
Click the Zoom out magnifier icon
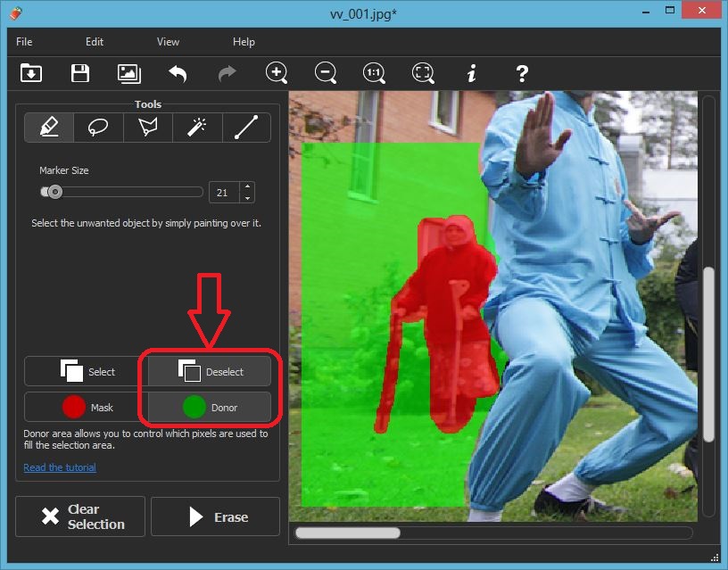pyautogui.click(x=326, y=73)
